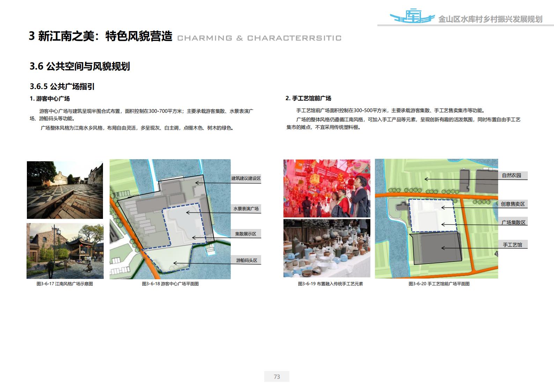Click the blue reservoir logo in header
The width and height of the screenshot is (554, 392).
[x=412, y=16]
